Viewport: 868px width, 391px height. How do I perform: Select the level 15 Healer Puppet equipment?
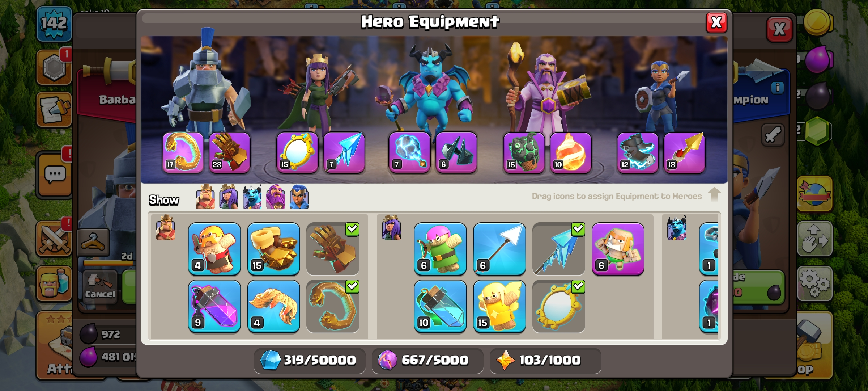coord(499,306)
